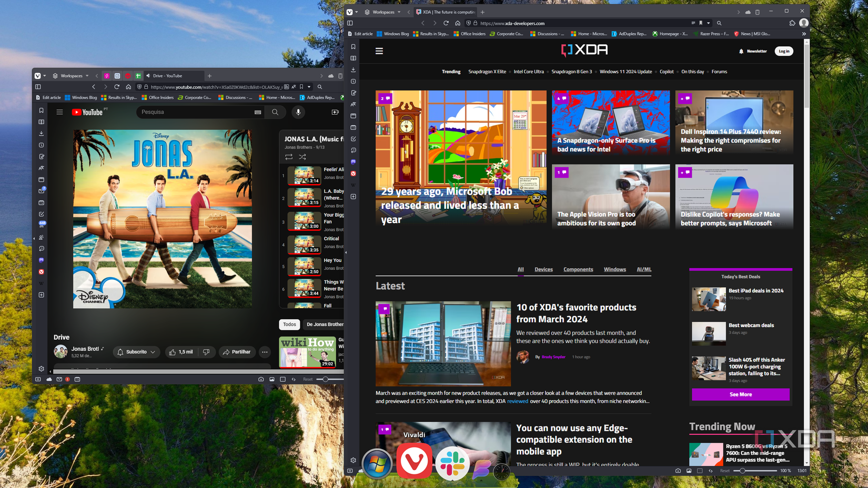Open the Downloads panel in the right-hand Vivaldi window
This screenshot has height=488, width=868.
(353, 69)
